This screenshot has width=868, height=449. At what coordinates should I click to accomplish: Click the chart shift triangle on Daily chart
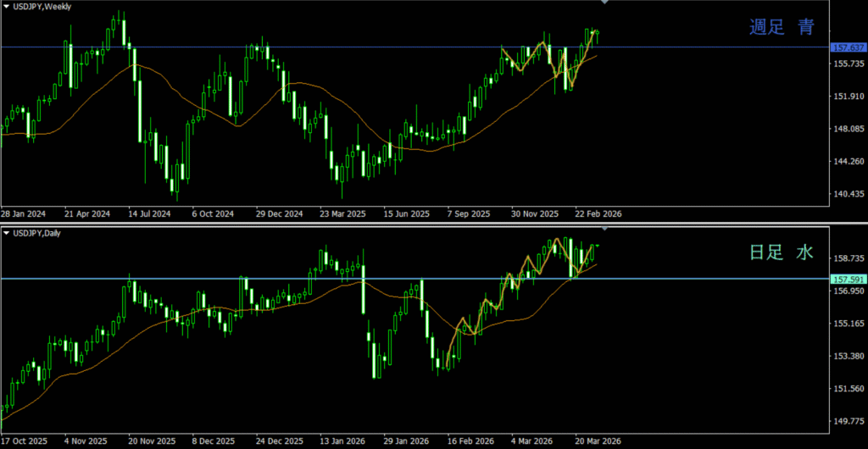604,228
